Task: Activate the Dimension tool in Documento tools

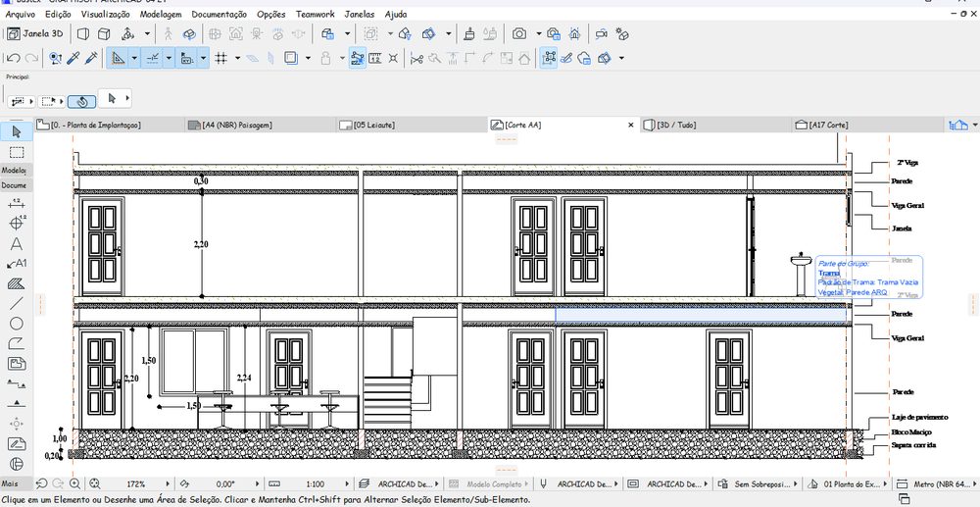Action: tap(17, 203)
